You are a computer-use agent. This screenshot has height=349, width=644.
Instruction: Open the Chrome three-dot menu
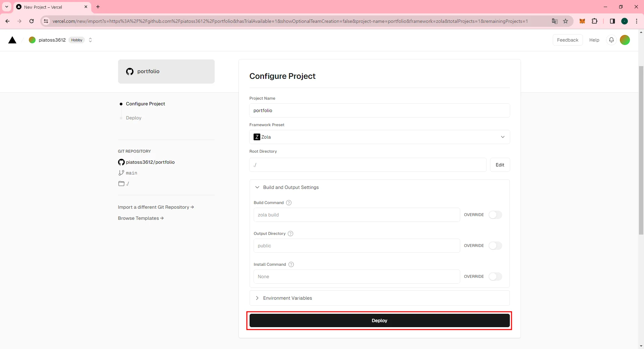pos(637,21)
